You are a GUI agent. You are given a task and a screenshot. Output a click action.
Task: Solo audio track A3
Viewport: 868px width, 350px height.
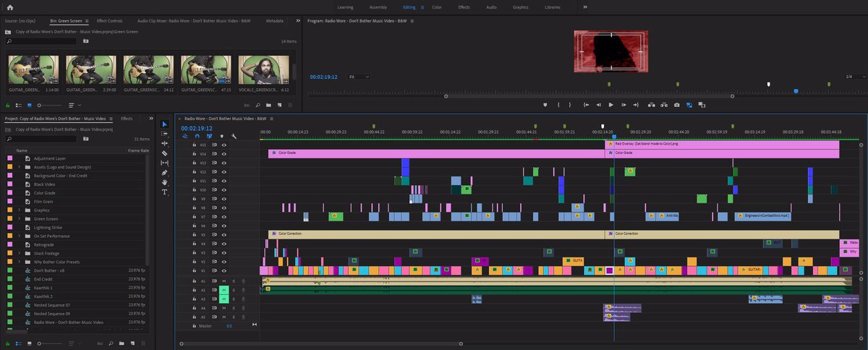tap(234, 299)
